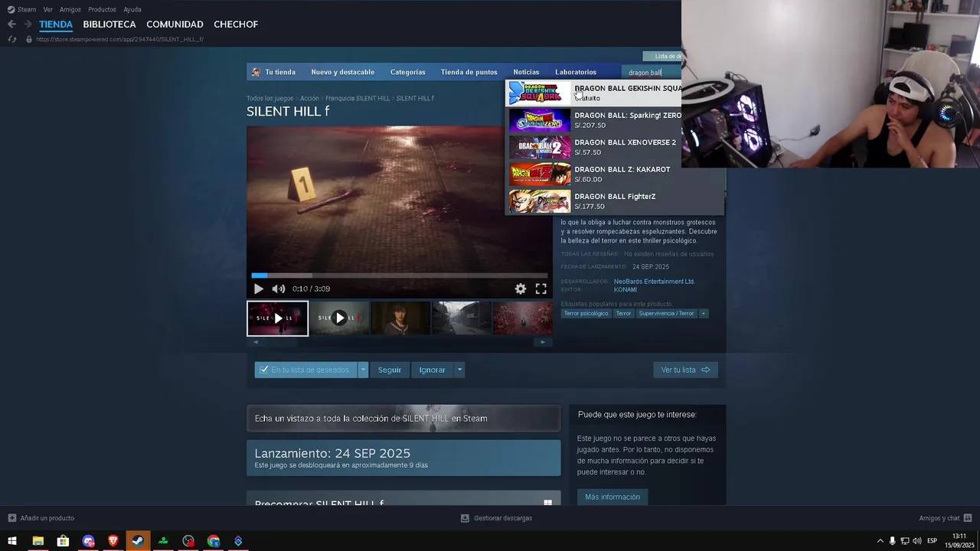Screen dimensions: 980x551
Task: Open the Amigos menu
Action: (x=70, y=9)
